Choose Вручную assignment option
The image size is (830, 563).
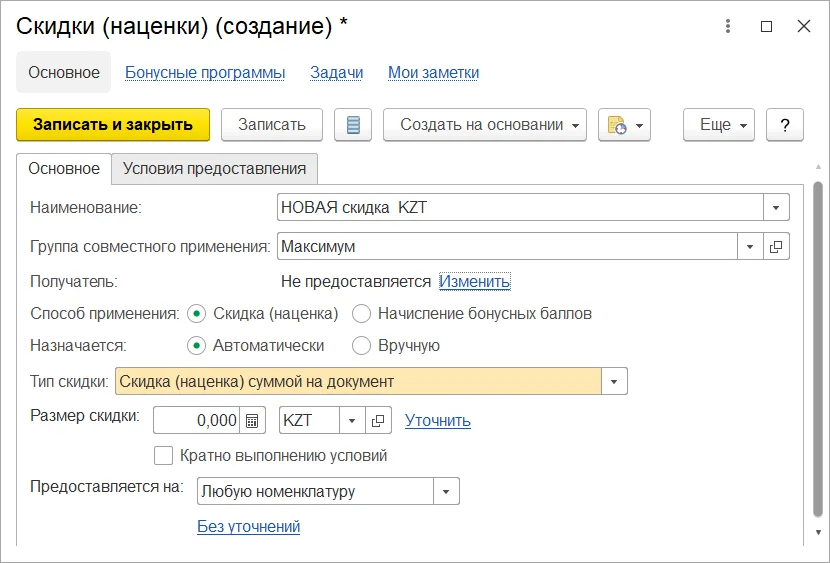(x=361, y=346)
